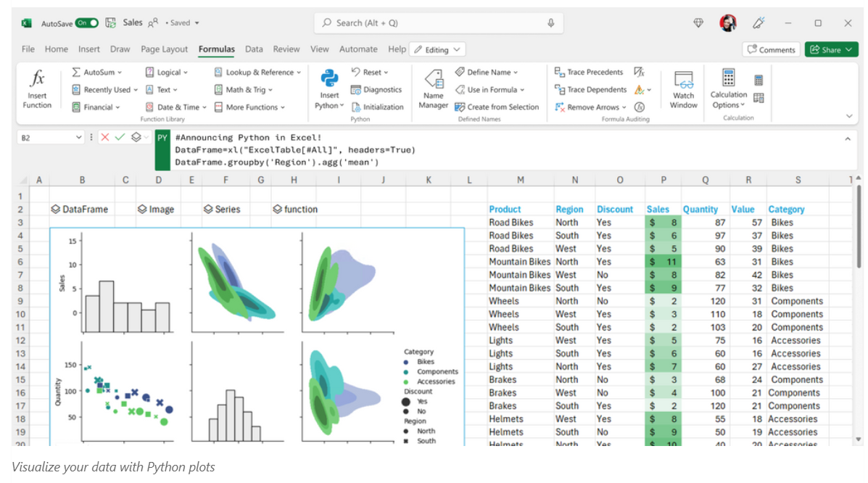Click the Insert Function fx icon
This screenshot has width=868, height=483.
(37, 79)
